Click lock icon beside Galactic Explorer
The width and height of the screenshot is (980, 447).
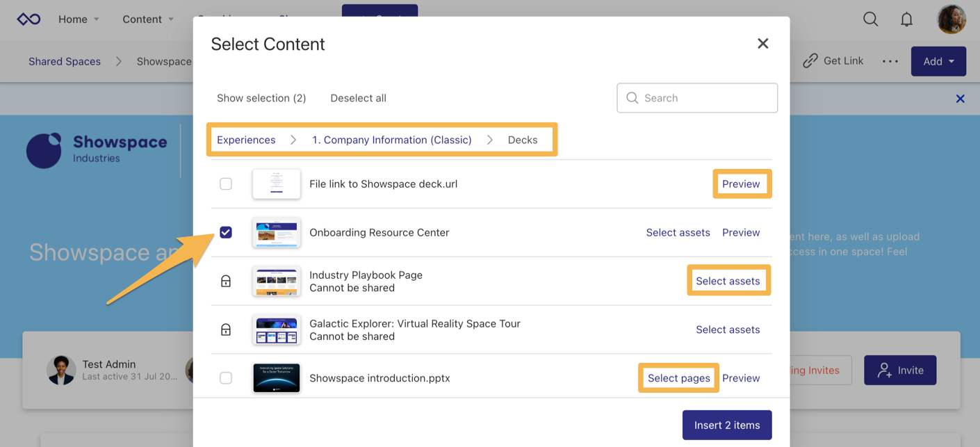coord(226,330)
